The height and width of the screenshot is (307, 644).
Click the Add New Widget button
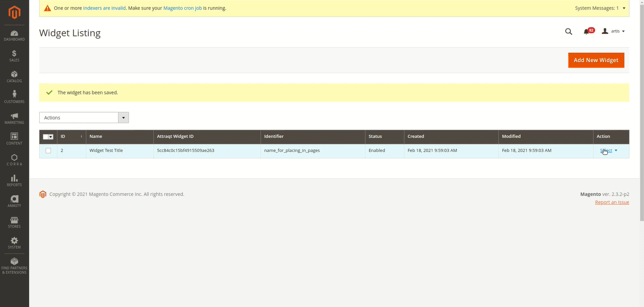point(596,60)
